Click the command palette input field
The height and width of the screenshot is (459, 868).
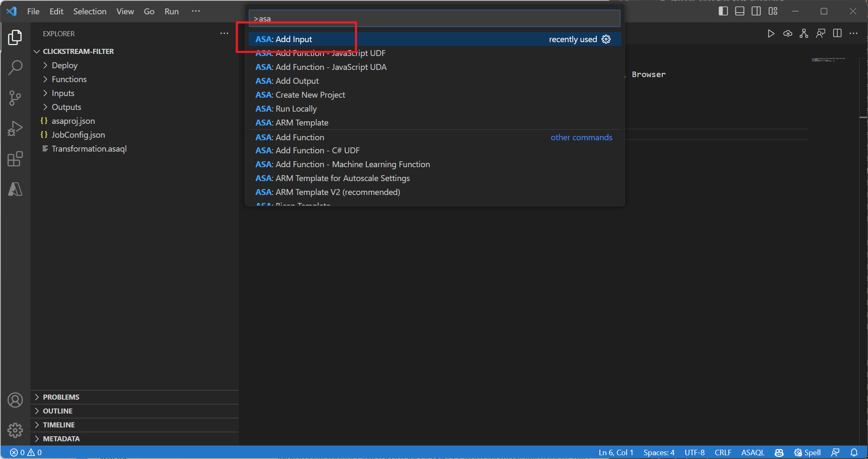pyautogui.click(x=434, y=19)
